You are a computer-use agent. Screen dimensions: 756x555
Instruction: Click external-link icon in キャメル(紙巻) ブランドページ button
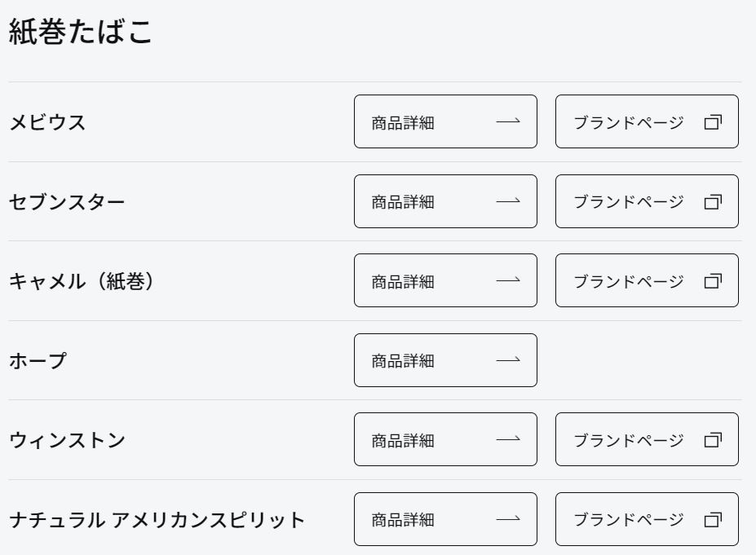coord(713,281)
